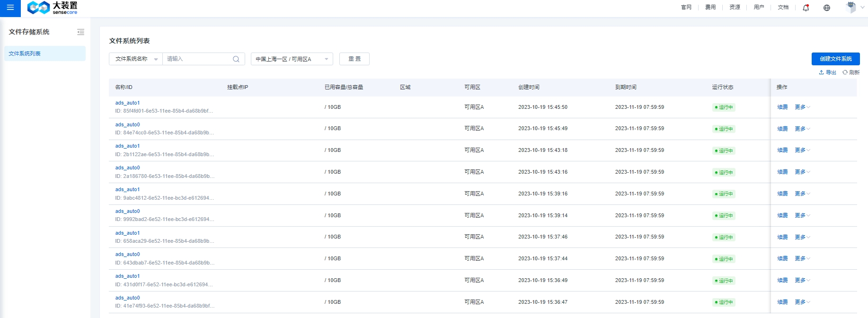
Task: Click the user avatar image
Action: coord(850,7)
